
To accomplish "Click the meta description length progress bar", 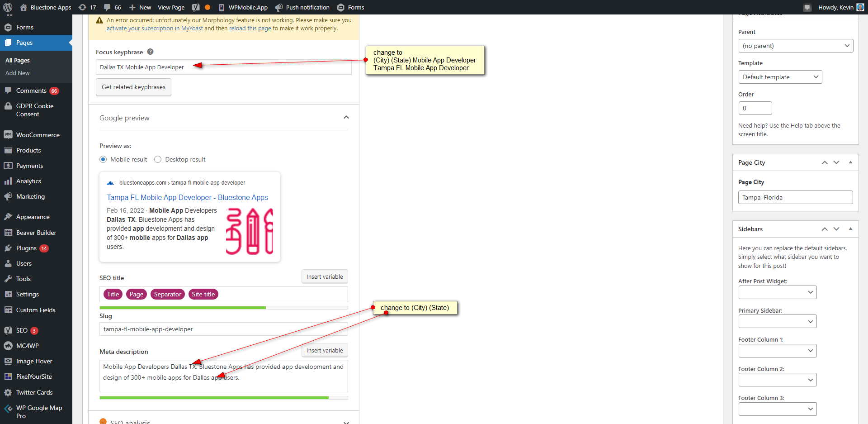I will click(x=224, y=398).
